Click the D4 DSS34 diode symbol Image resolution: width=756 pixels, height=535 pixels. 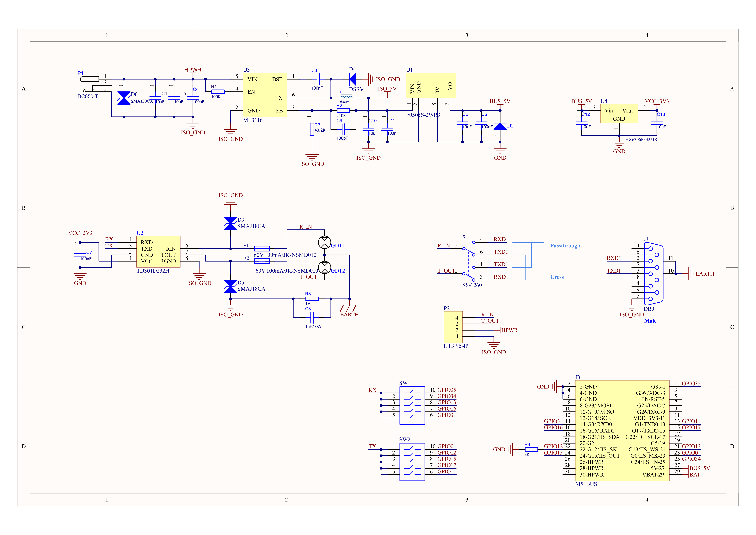point(353,79)
